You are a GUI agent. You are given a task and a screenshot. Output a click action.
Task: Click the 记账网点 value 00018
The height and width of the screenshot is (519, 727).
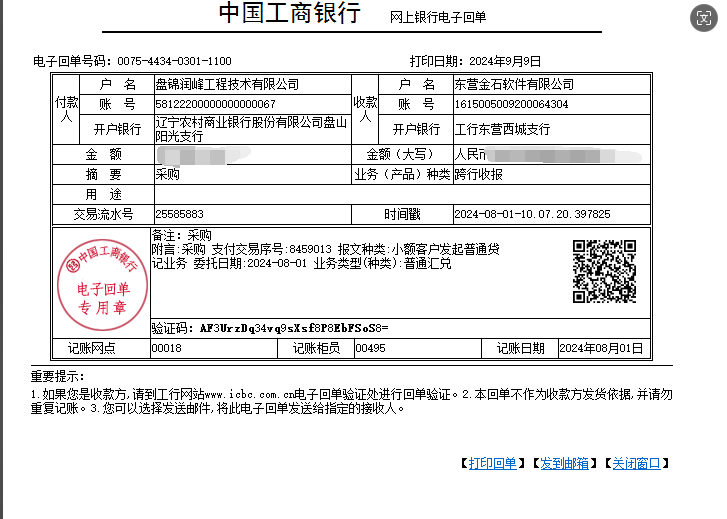pyautogui.click(x=166, y=348)
